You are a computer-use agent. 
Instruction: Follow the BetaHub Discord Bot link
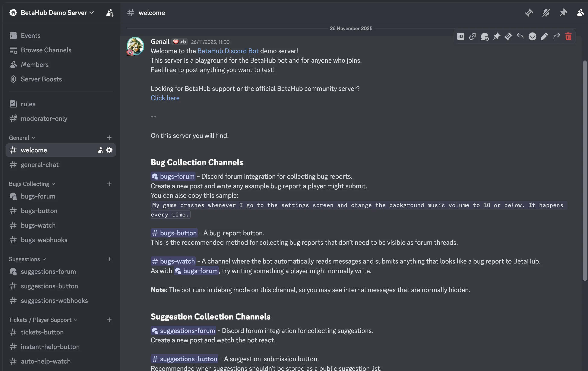(x=228, y=51)
